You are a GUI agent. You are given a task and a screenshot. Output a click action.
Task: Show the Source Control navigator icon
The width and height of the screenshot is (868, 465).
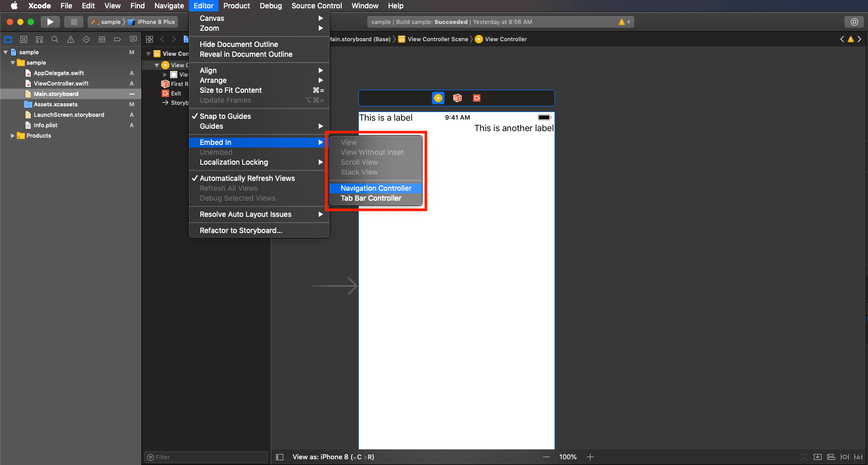(x=23, y=40)
